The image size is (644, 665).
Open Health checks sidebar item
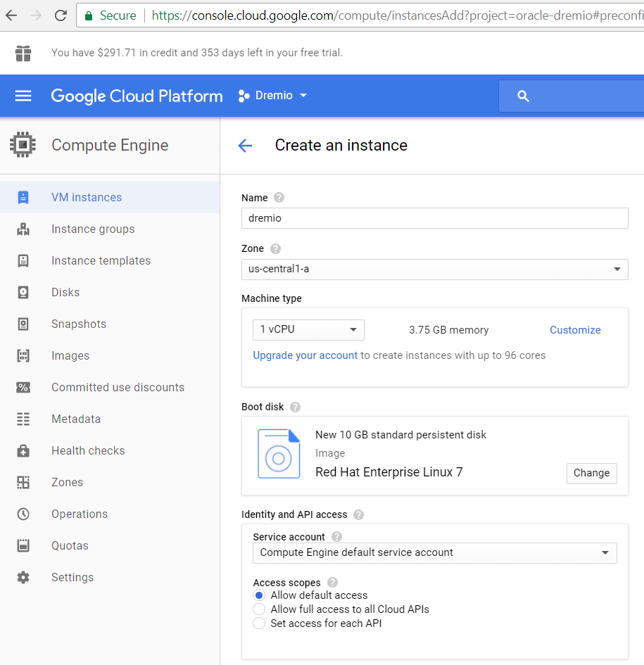tap(110, 450)
